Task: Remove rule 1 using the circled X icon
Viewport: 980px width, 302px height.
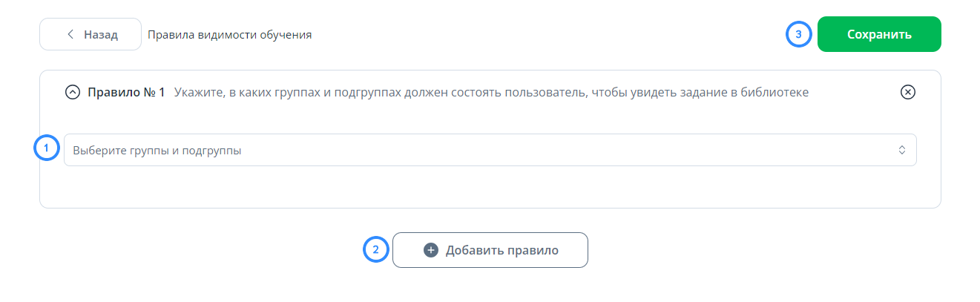Action: point(908,92)
